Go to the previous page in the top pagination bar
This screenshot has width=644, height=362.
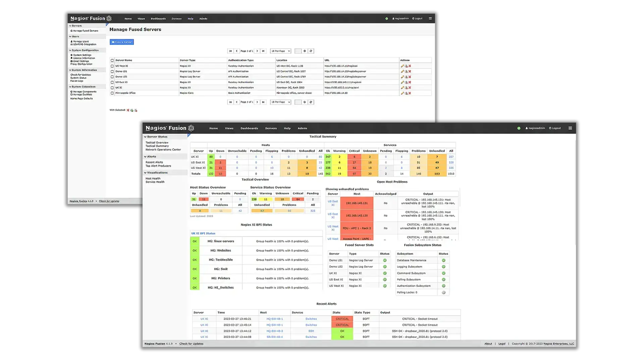[237, 51]
